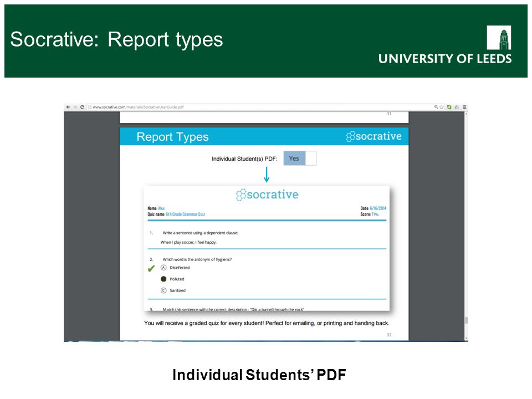
Task: Click the green extension icon in browser toolbar
Action: [449, 107]
